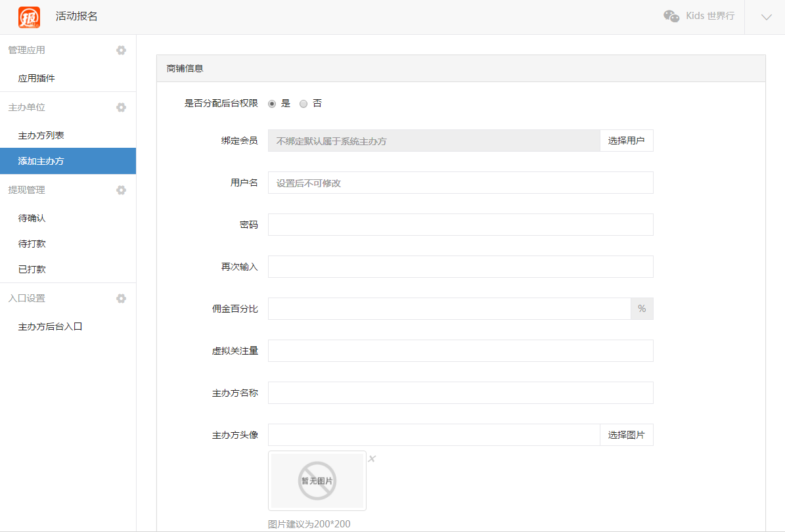Focus the 再次输入 password field
The image size is (785, 532).
pyautogui.click(x=460, y=267)
